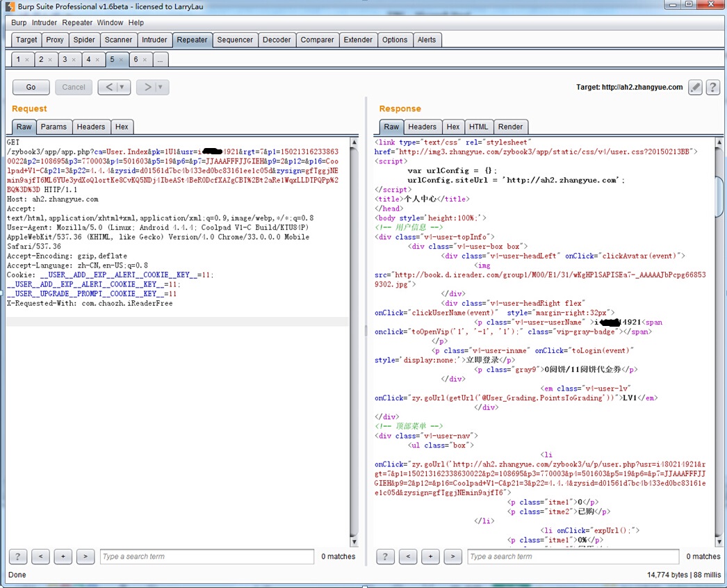The height and width of the screenshot is (588, 727).
Task: Open the Help menu
Action: tap(136, 23)
